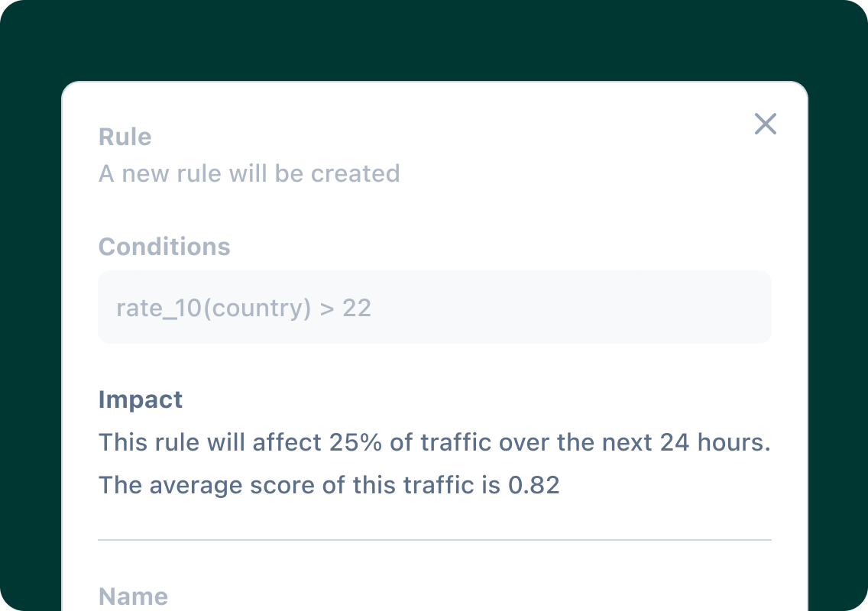868x611 pixels.
Task: Click the '>' operator in the condition
Action: pos(326,308)
